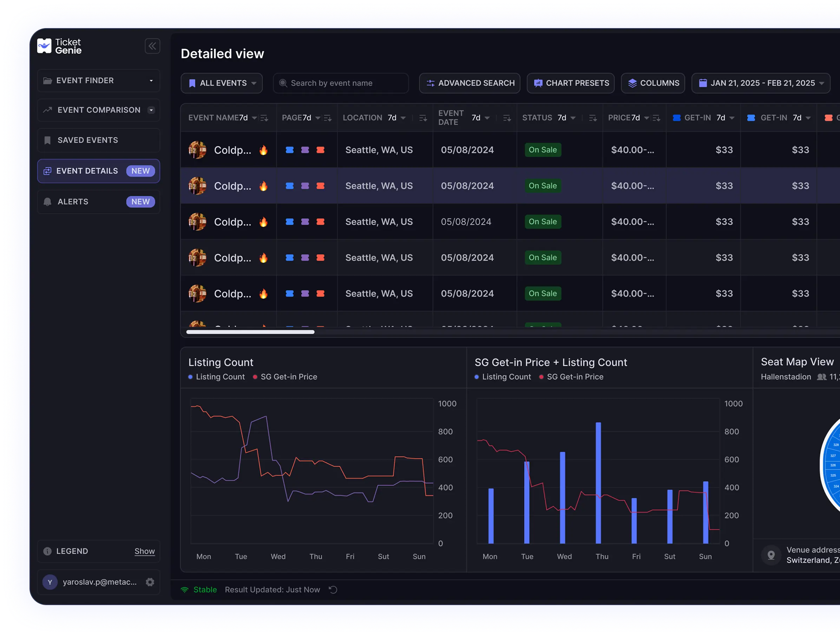This screenshot has width=840, height=636.
Task: Click the Legend info icon
Action: point(47,551)
